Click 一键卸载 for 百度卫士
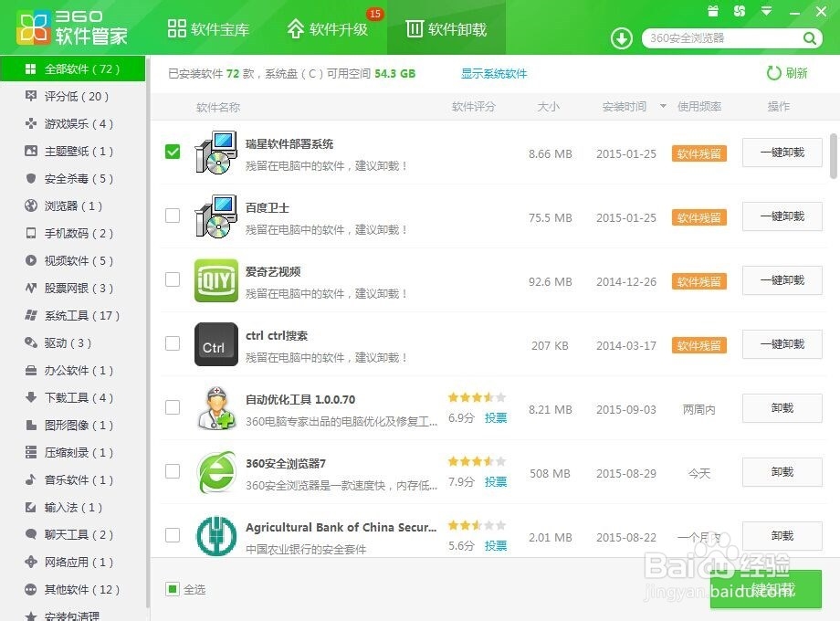The width and height of the screenshot is (840, 621). 782,216
